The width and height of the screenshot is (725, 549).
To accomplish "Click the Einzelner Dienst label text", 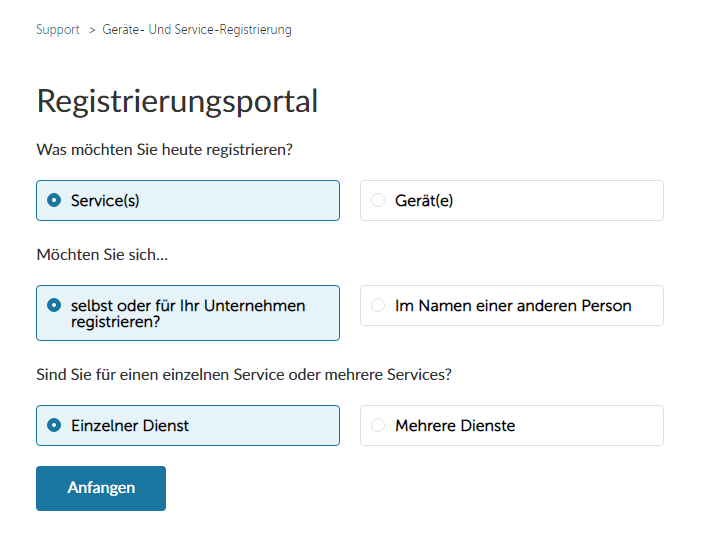I will [x=130, y=426].
